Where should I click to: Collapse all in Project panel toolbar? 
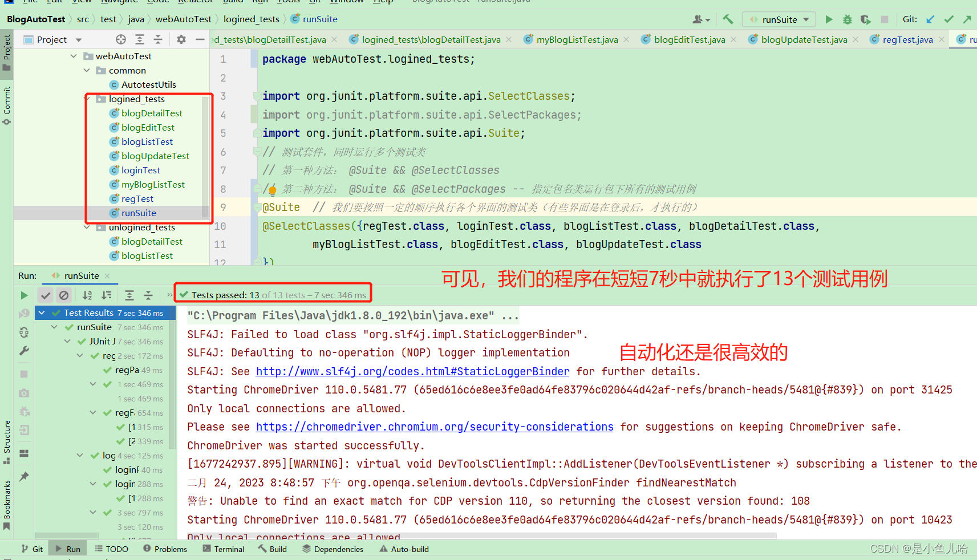[x=158, y=39]
